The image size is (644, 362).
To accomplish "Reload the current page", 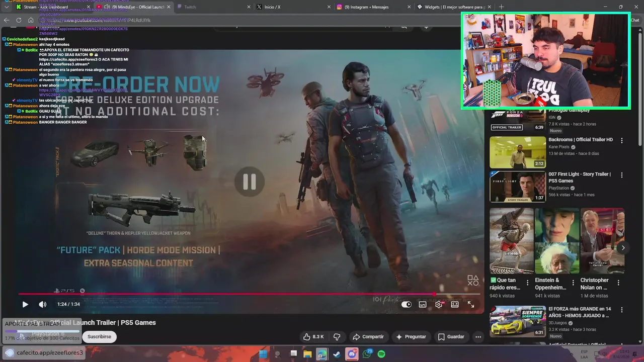I will tap(19, 20).
